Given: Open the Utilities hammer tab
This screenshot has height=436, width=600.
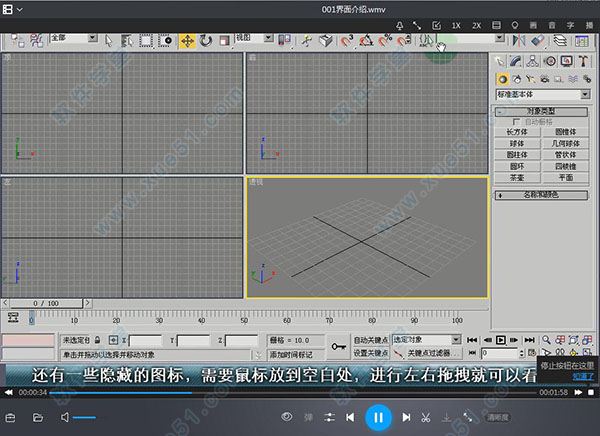Looking at the screenshot, I should (x=583, y=61).
